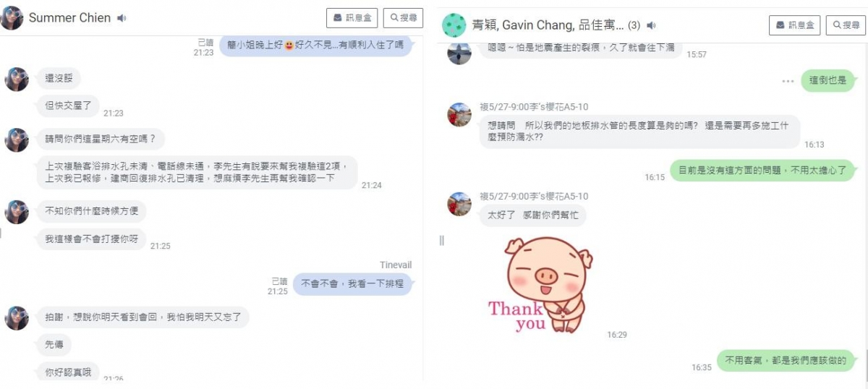
Task: Search within the group chat
Action: click(x=845, y=25)
